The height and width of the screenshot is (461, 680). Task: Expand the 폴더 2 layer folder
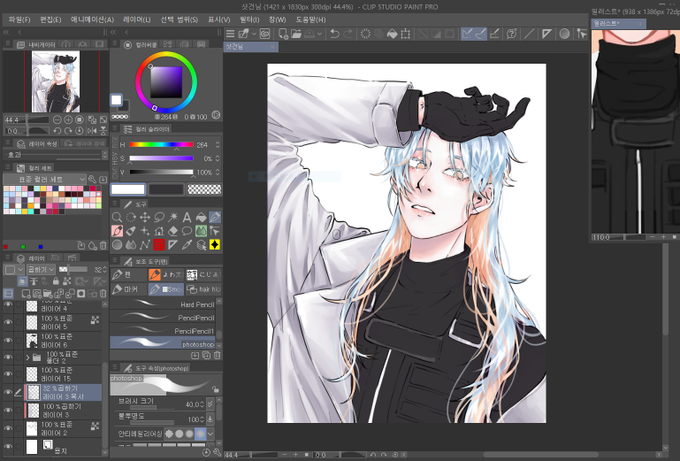28,358
